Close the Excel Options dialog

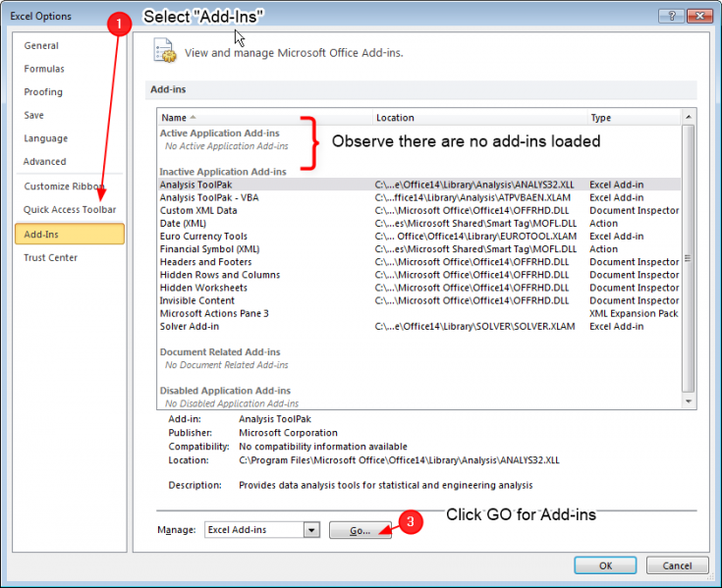point(699,16)
